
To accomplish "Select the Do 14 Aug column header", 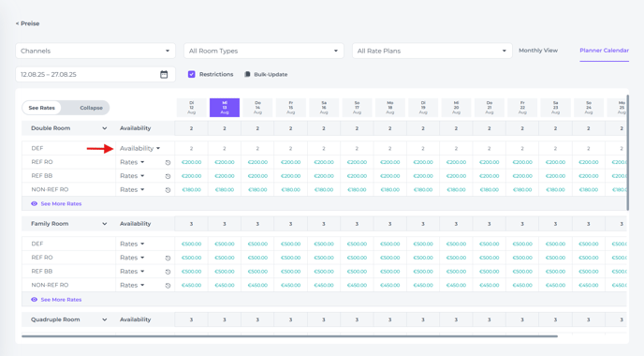I will tap(257, 108).
